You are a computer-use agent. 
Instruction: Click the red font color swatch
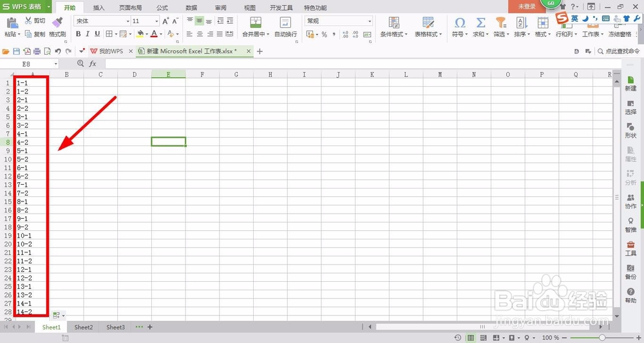[155, 34]
